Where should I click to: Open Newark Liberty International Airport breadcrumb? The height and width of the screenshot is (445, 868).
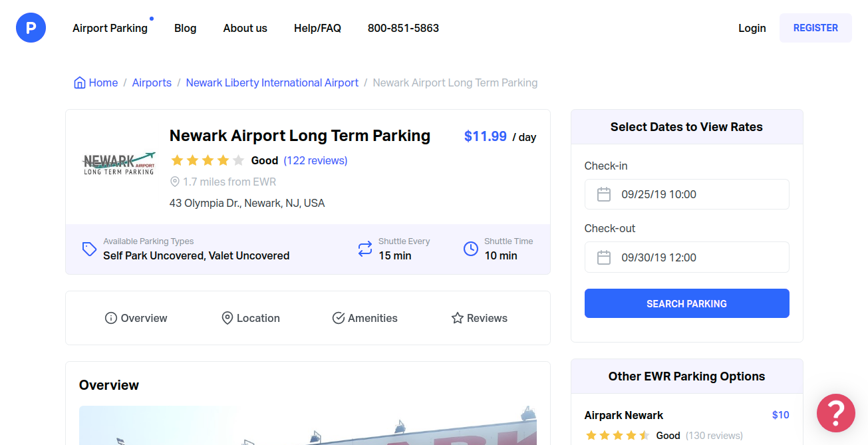pos(272,83)
